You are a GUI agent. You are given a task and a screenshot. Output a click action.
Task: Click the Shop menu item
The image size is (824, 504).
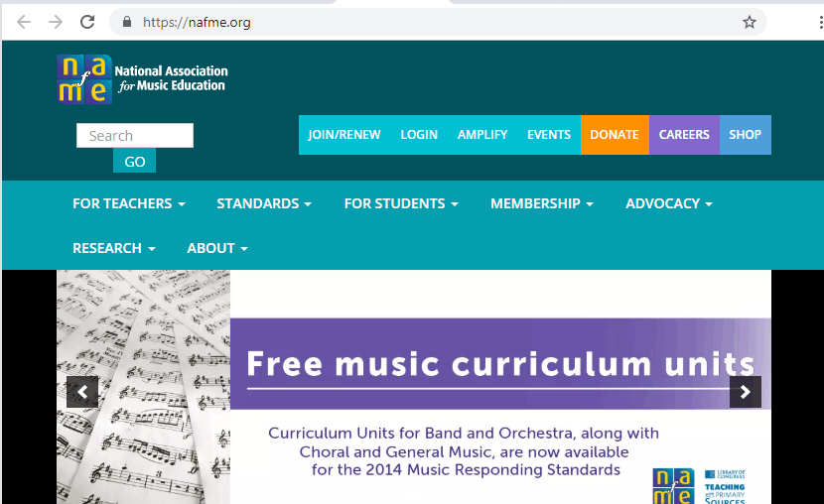745,135
